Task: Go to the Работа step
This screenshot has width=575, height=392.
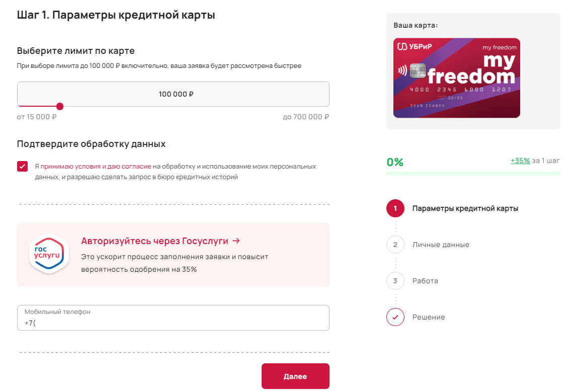Action: (x=425, y=281)
